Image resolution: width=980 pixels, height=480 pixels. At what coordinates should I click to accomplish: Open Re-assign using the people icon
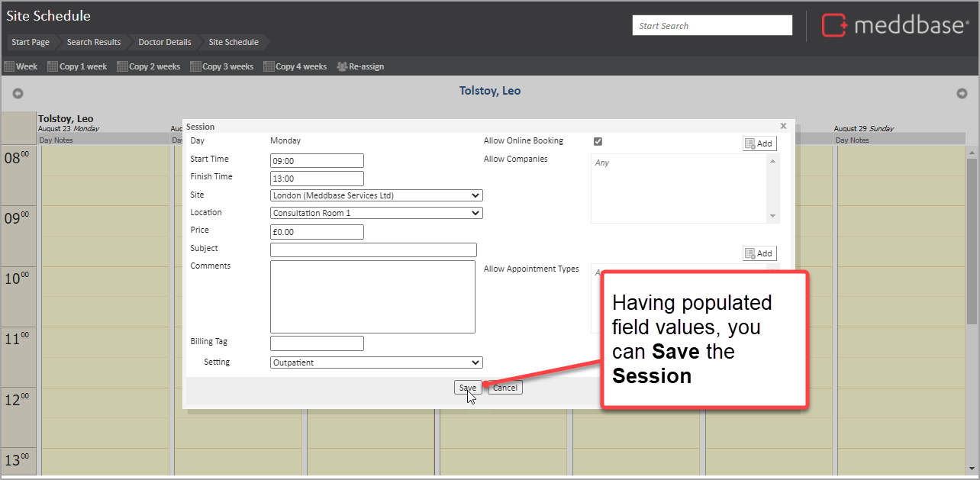[x=342, y=66]
